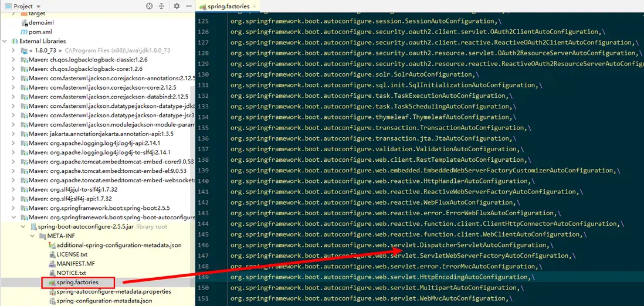Click library icon of jackson-core:2.12.5
This screenshot has width=644, height=306.
[x=24, y=87]
